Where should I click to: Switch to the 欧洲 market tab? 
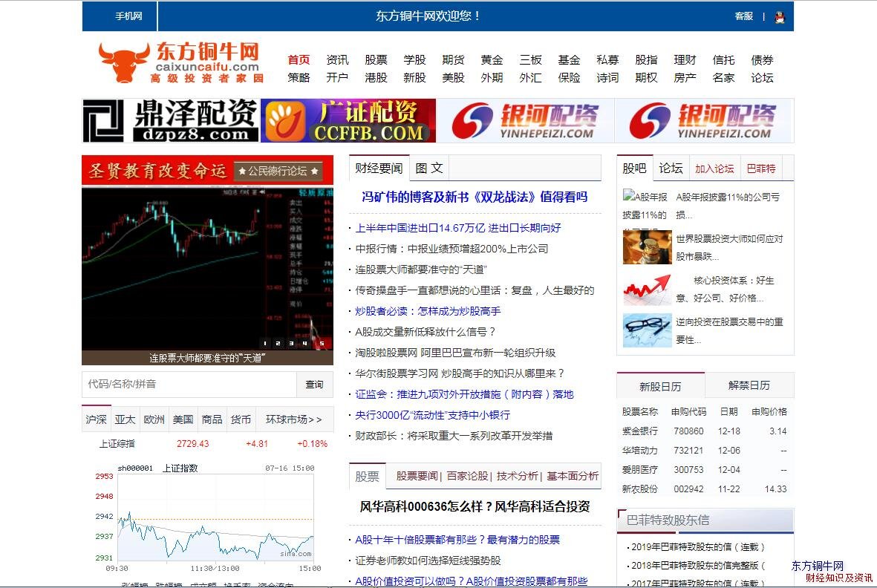click(154, 419)
